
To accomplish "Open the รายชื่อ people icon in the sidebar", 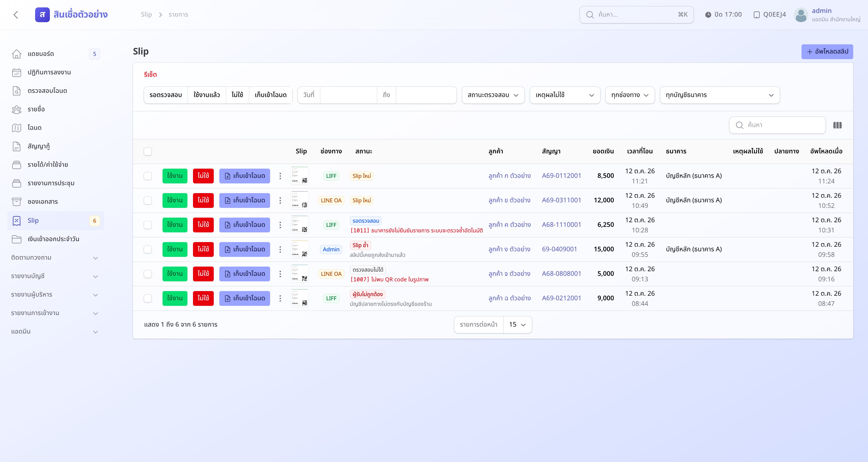I will pos(17,109).
